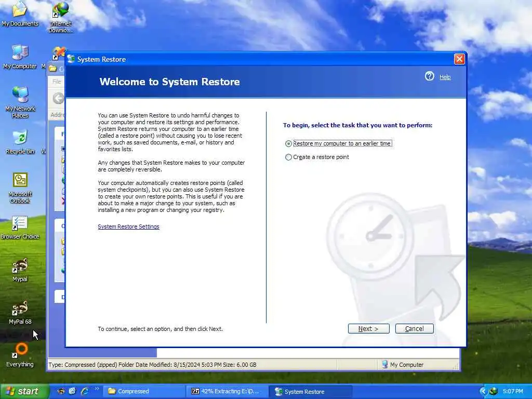Viewport: 532px width, 399px height.
Task: Open the File menu in the Compressed window
Action: tap(57, 82)
